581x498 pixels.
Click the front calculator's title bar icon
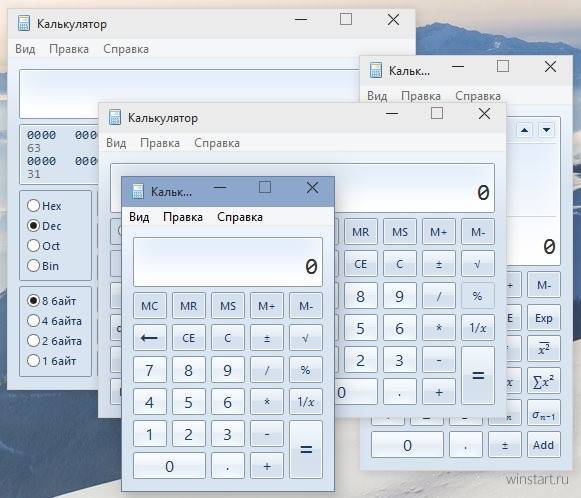138,191
